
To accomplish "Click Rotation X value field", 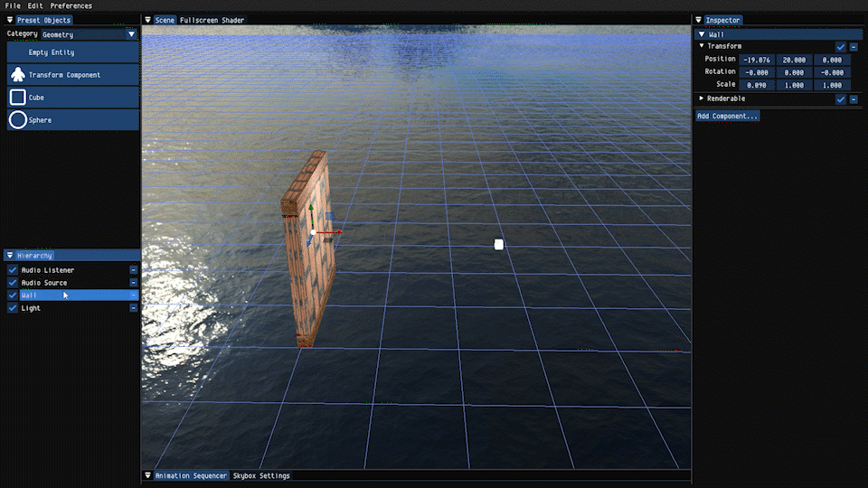I will [756, 72].
